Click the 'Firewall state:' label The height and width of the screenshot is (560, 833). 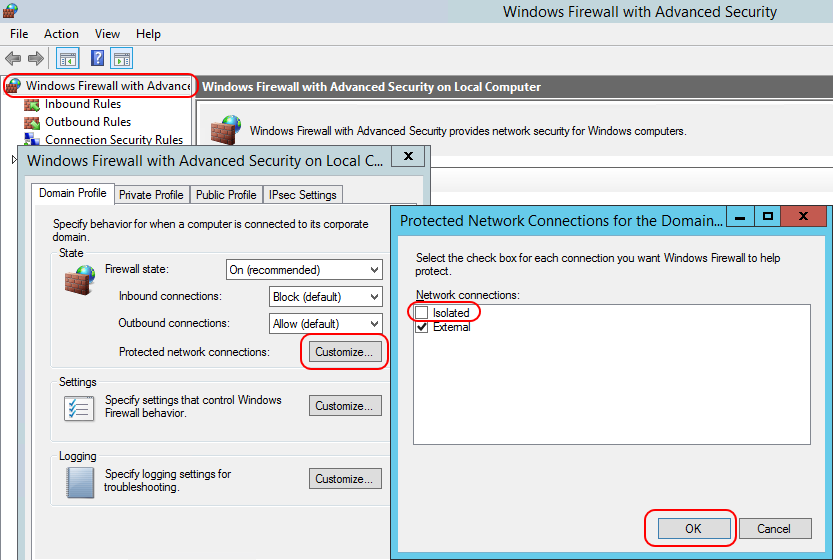pos(137,269)
